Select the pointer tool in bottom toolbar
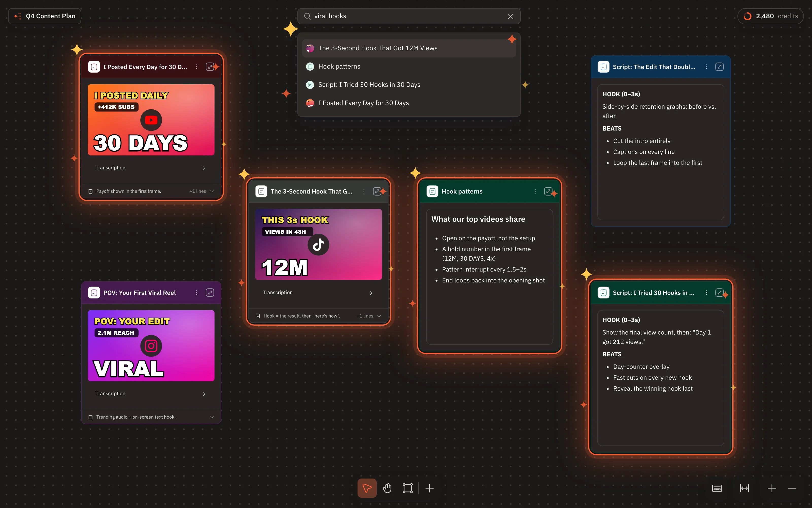The image size is (812, 508). 367,488
